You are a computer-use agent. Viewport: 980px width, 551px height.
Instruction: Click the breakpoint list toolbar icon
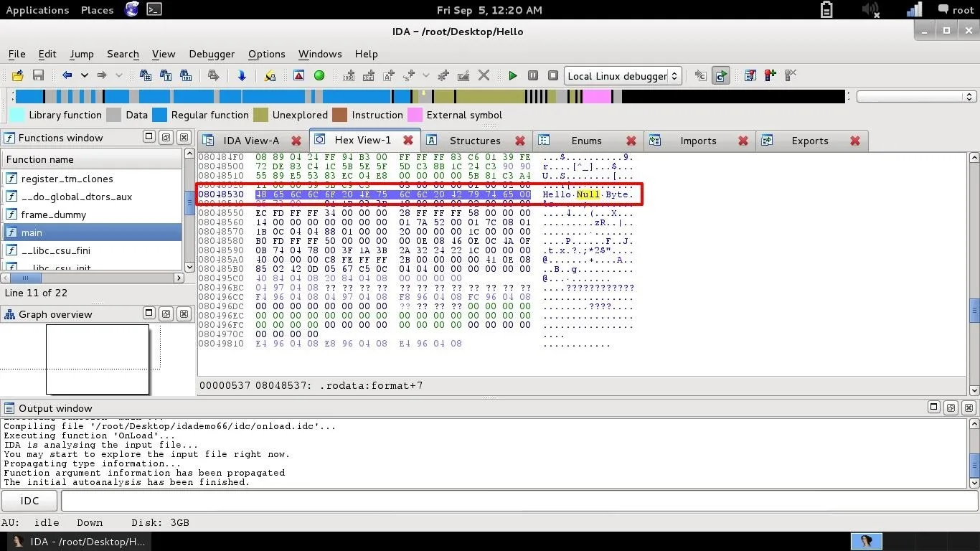tap(750, 75)
